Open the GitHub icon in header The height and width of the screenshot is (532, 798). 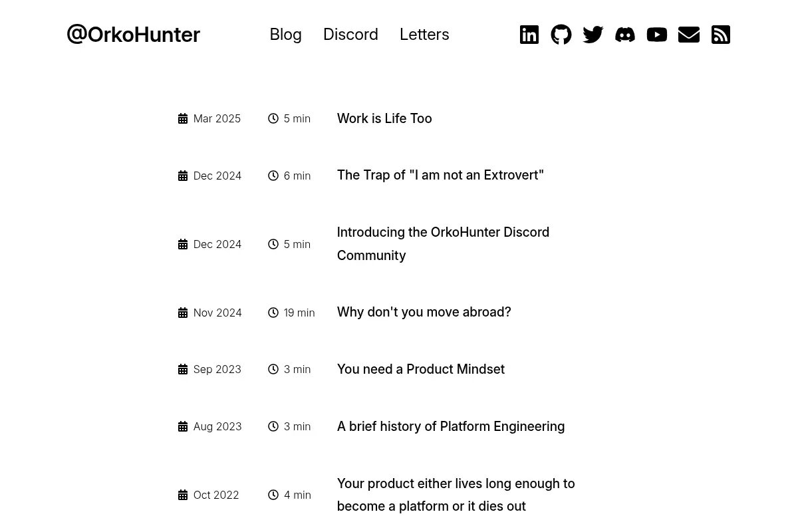(x=561, y=35)
